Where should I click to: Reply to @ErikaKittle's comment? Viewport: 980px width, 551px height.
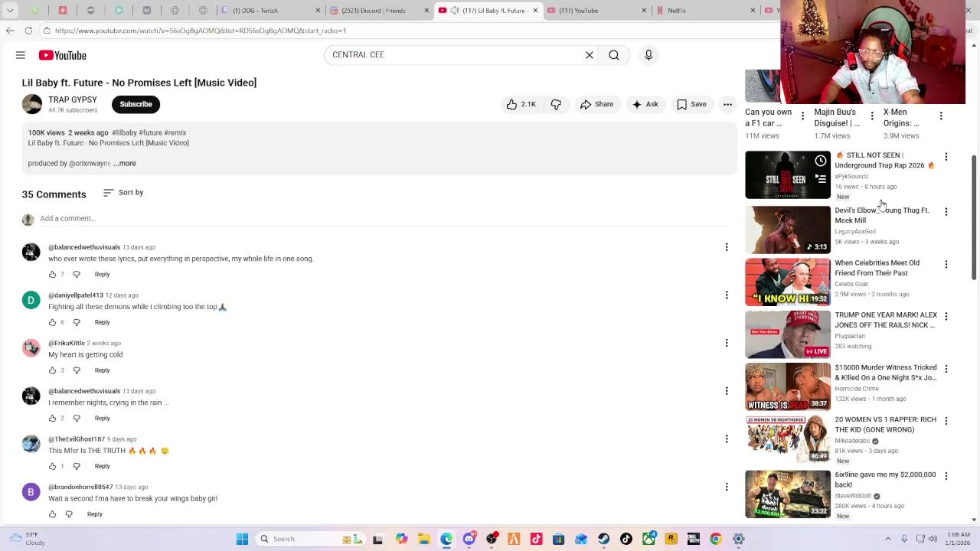[x=102, y=370]
